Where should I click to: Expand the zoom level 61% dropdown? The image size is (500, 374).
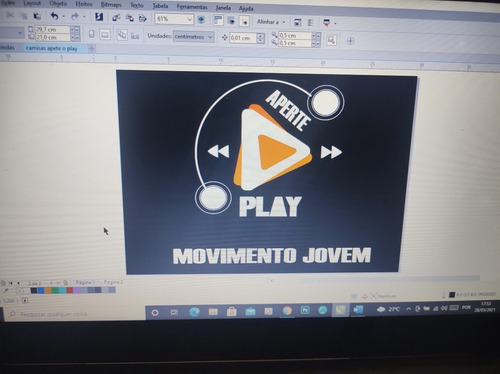click(x=189, y=19)
